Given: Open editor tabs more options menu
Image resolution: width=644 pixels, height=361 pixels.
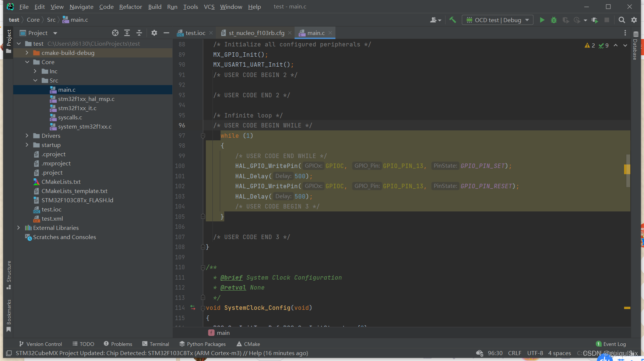Looking at the screenshot, I should tap(625, 33).
